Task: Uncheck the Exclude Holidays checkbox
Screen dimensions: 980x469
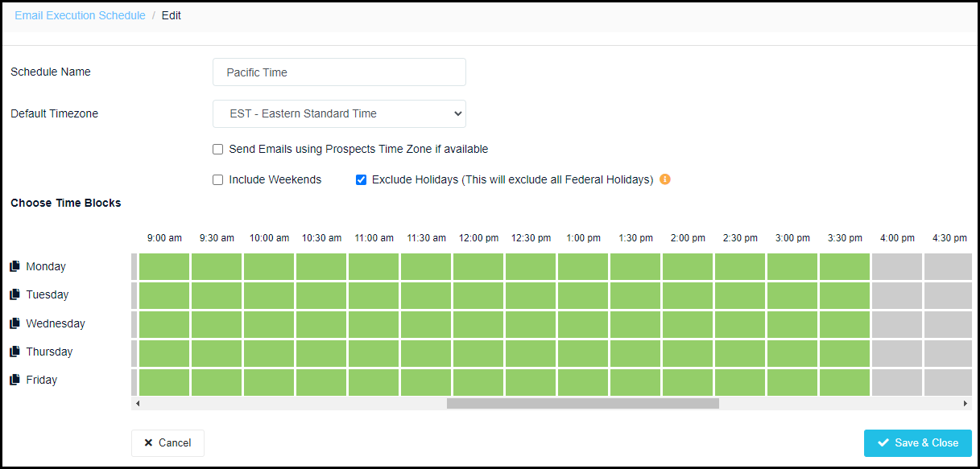Action: [x=361, y=179]
